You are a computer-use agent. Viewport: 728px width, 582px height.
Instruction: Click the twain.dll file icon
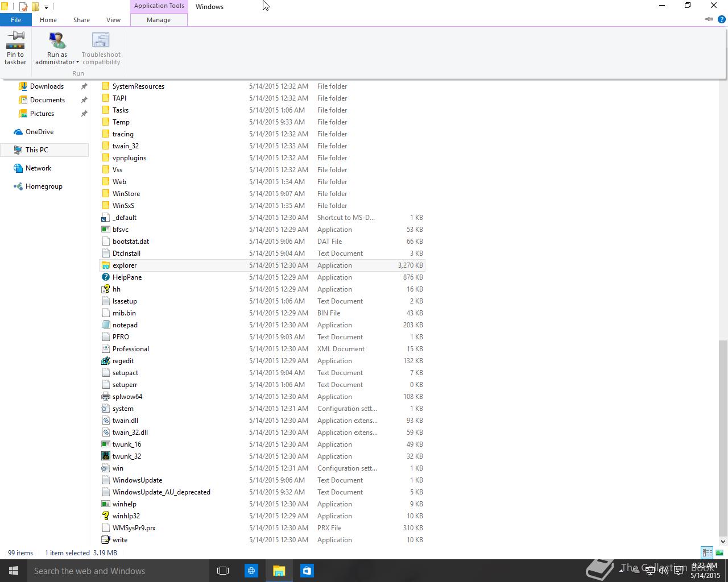click(105, 421)
